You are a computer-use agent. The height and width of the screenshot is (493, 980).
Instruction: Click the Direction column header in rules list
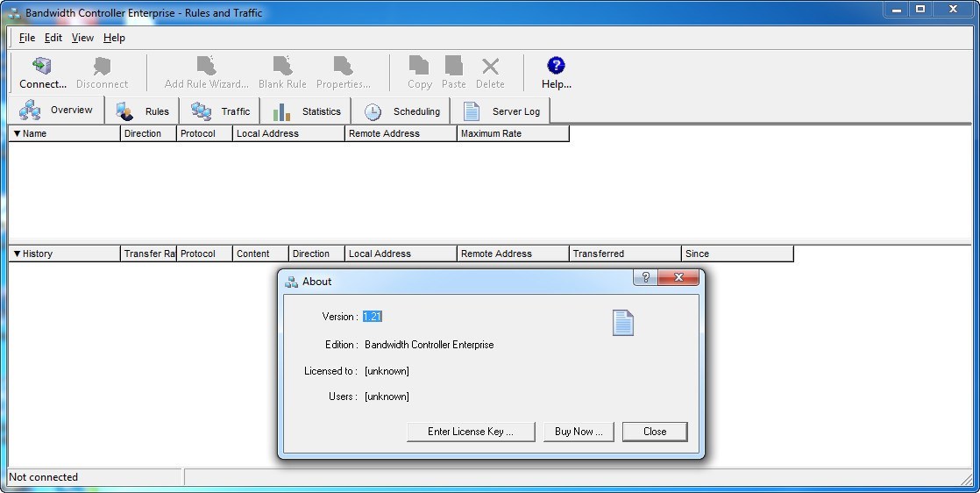tap(148, 133)
